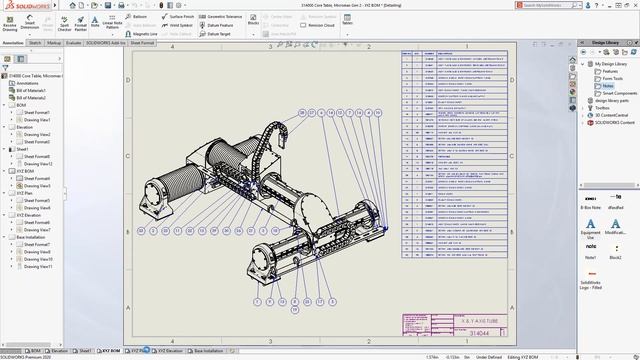Click the X & Y AXIS TUBE title block
The image size is (640, 360).
pos(480,321)
